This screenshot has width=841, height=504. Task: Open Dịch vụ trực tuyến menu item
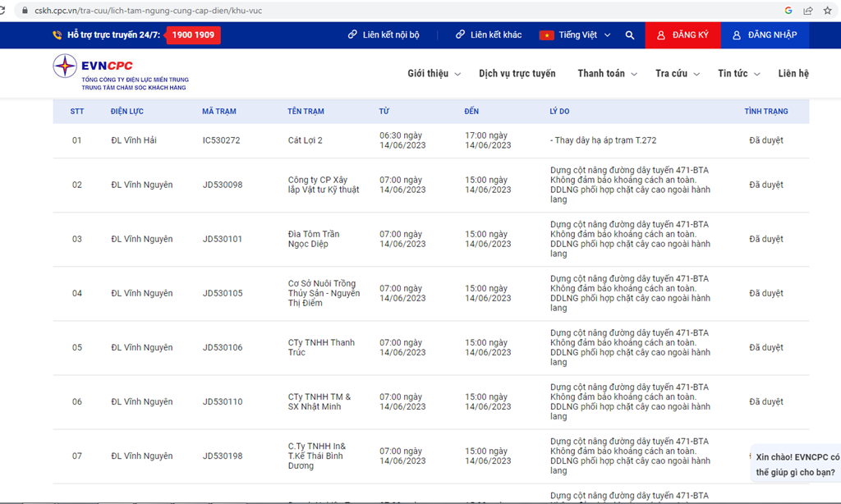coord(517,74)
